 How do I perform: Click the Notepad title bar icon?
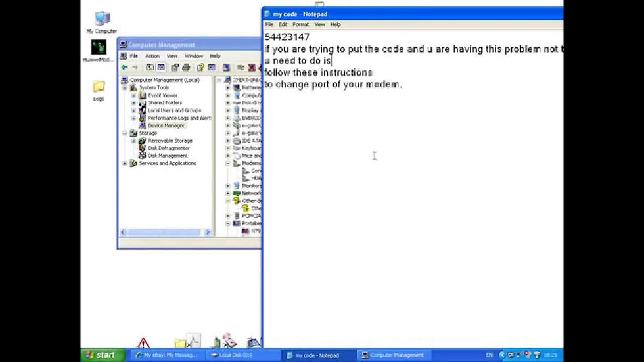point(267,14)
